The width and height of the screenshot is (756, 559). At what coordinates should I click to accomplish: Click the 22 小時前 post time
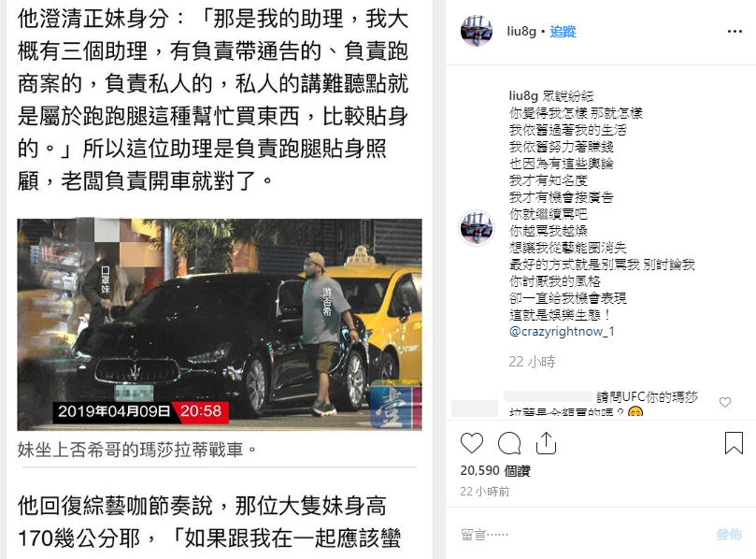coord(485,492)
